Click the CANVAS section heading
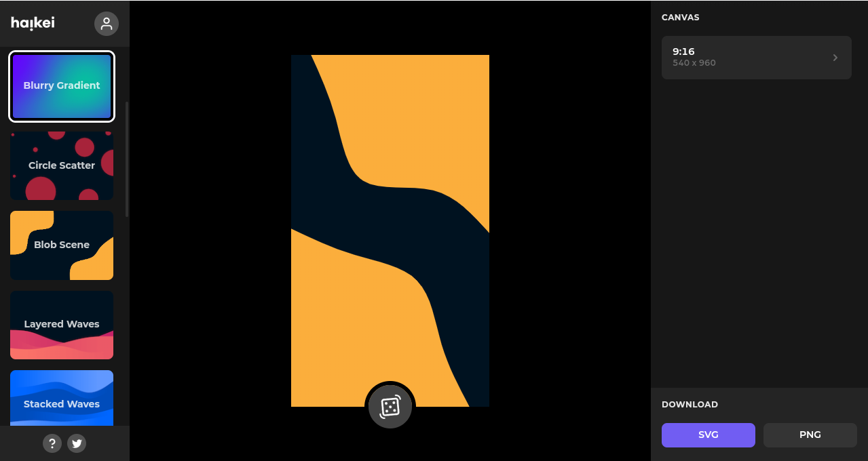Viewport: 868px width, 461px height. coord(680,18)
